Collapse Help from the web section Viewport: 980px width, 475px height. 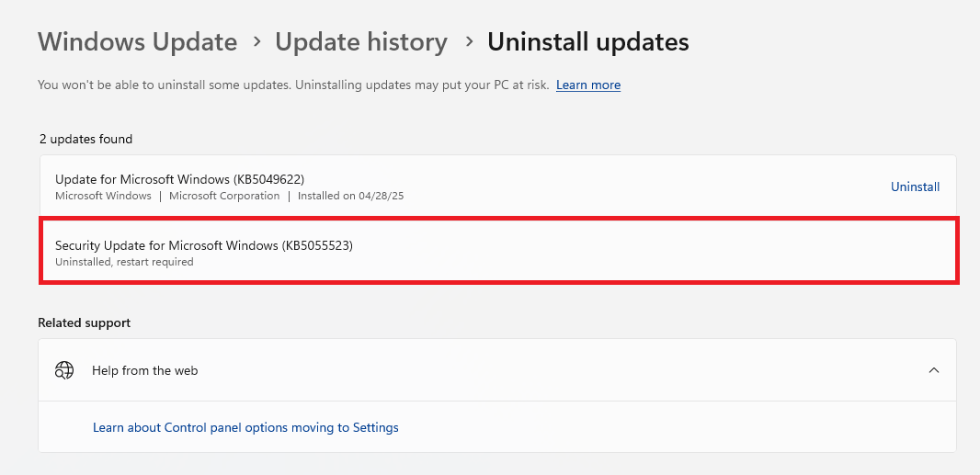point(934,370)
